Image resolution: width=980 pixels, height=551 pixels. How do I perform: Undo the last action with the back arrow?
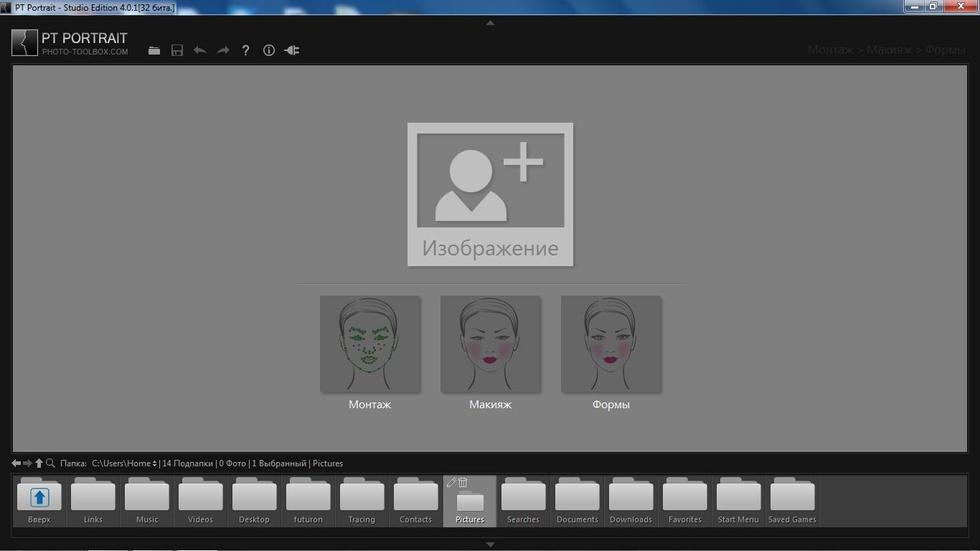coord(200,50)
